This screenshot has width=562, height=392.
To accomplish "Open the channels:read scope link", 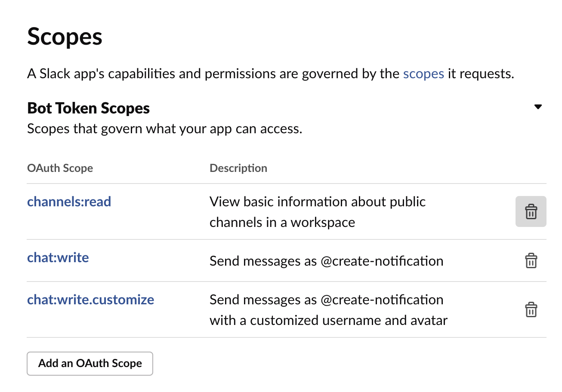I will [69, 202].
